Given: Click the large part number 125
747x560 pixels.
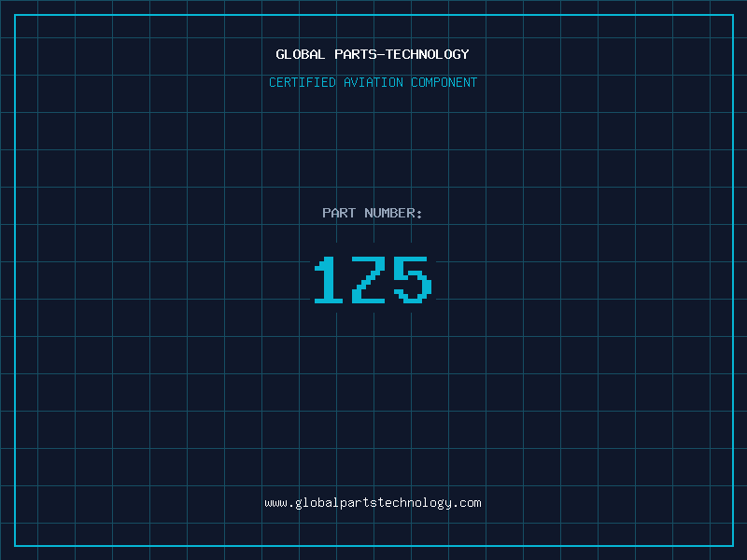Looking at the screenshot, I should click(373, 280).
